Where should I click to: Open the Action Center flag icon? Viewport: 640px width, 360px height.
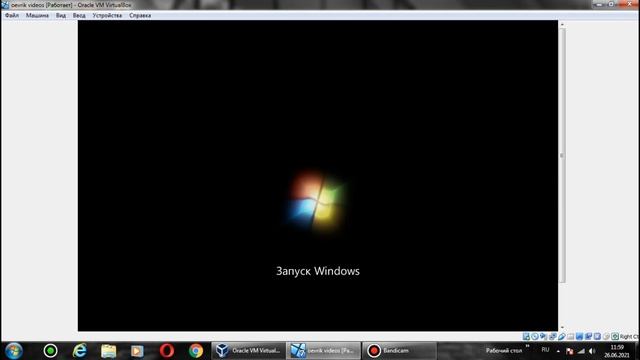(x=570, y=351)
